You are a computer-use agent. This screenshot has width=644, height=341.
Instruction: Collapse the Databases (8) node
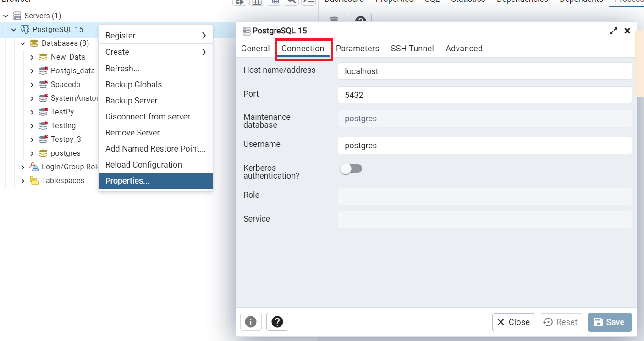[23, 43]
